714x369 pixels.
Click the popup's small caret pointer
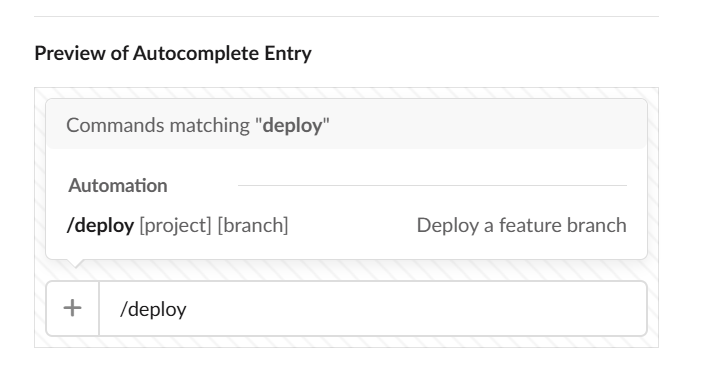[75, 263]
